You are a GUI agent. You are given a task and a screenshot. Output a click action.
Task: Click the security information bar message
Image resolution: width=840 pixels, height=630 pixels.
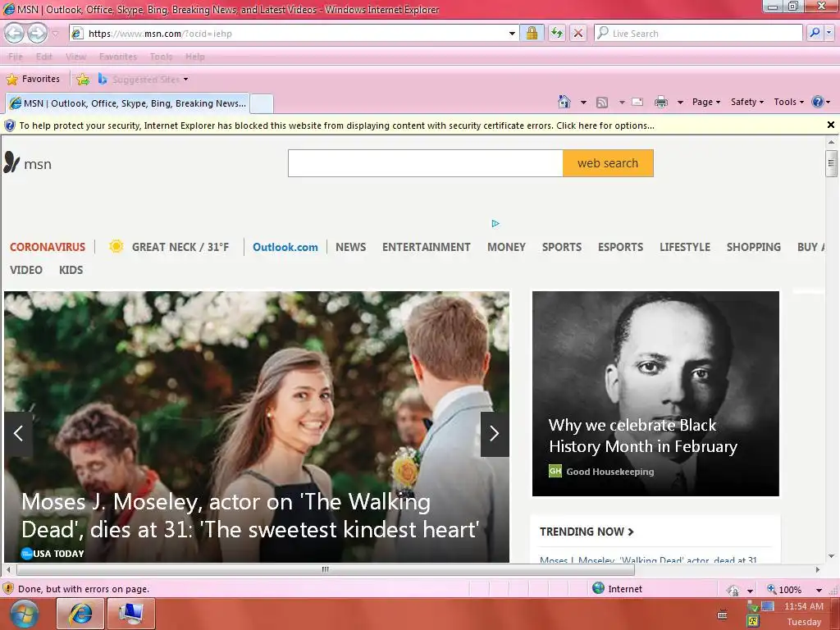336,126
